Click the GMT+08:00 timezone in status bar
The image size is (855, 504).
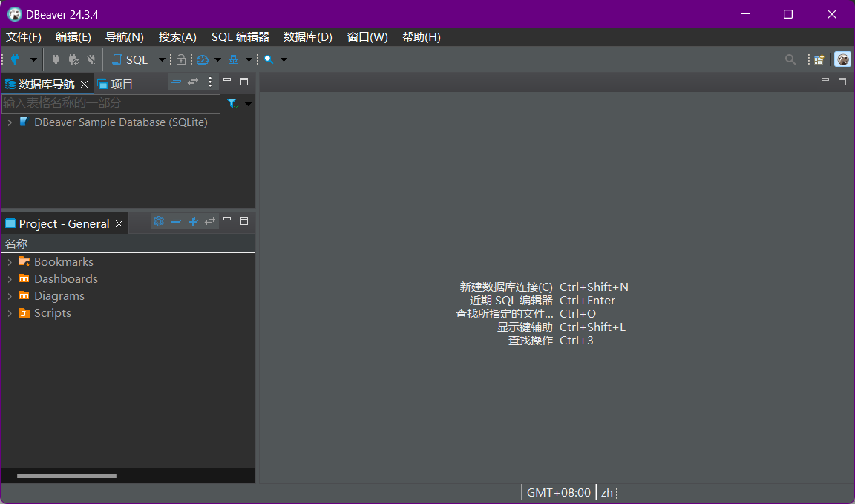tap(558, 493)
